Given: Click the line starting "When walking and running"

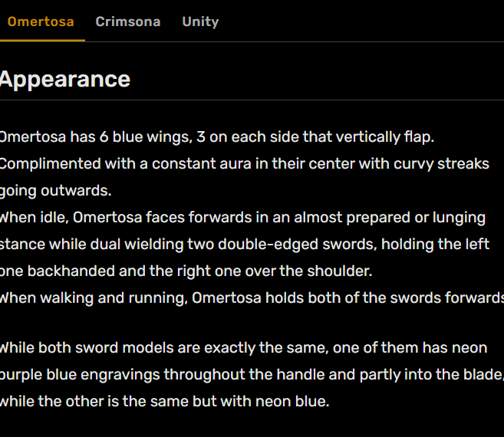Looking at the screenshot, I should tap(250, 298).
